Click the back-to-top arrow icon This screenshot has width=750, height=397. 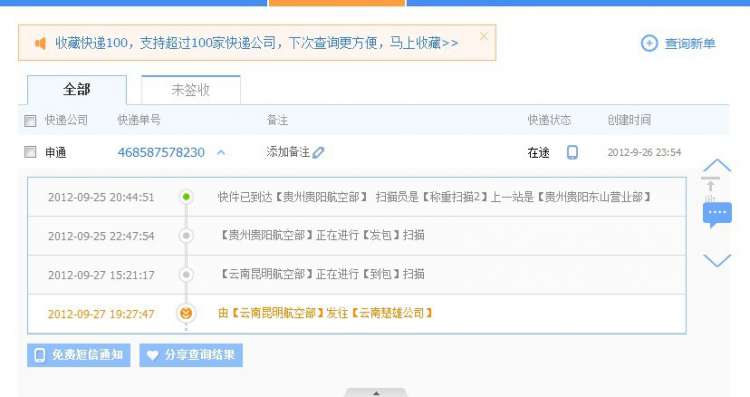[710, 185]
